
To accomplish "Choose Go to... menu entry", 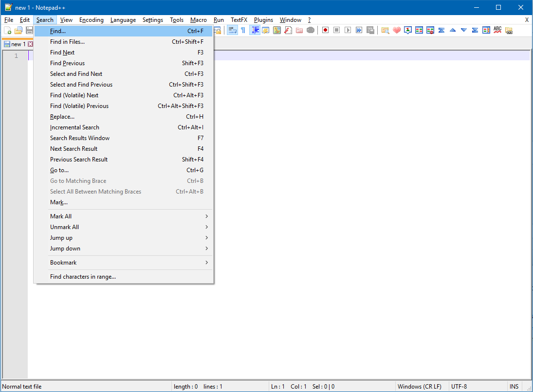I will click(x=123, y=170).
